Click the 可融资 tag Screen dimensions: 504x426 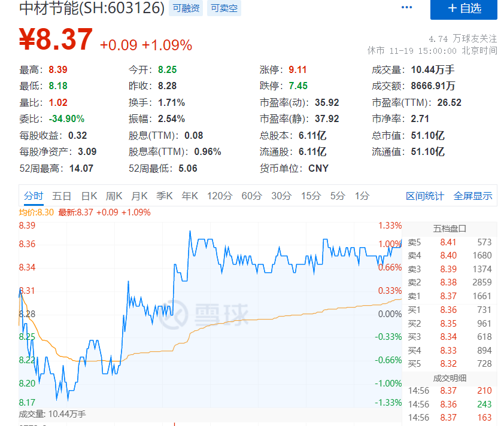pyautogui.click(x=186, y=8)
